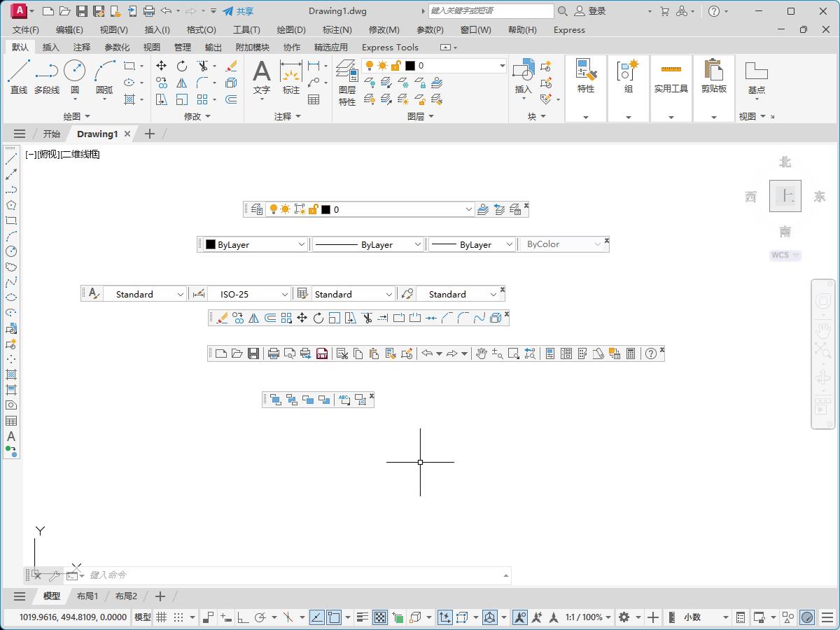Image resolution: width=840 pixels, height=630 pixels.
Task: Select the 圆 (Circle) tool in ribbon
Action: click(74, 76)
